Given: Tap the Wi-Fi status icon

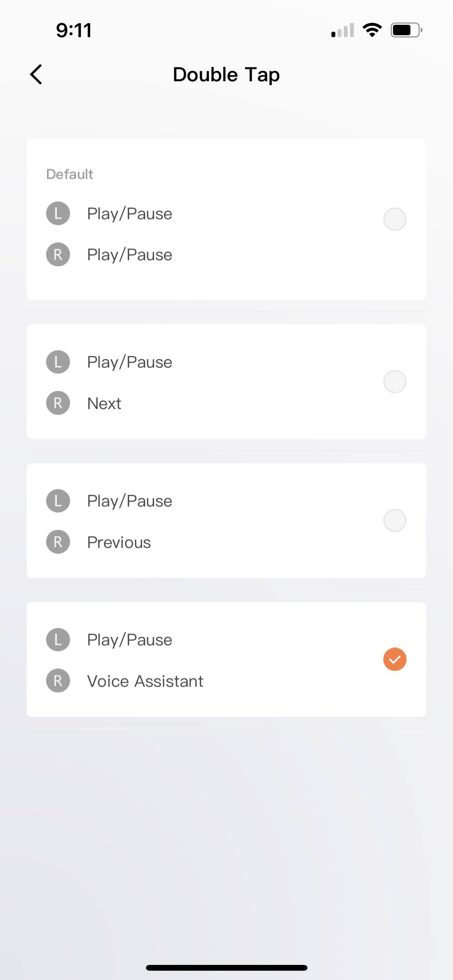Looking at the screenshot, I should click(x=372, y=30).
